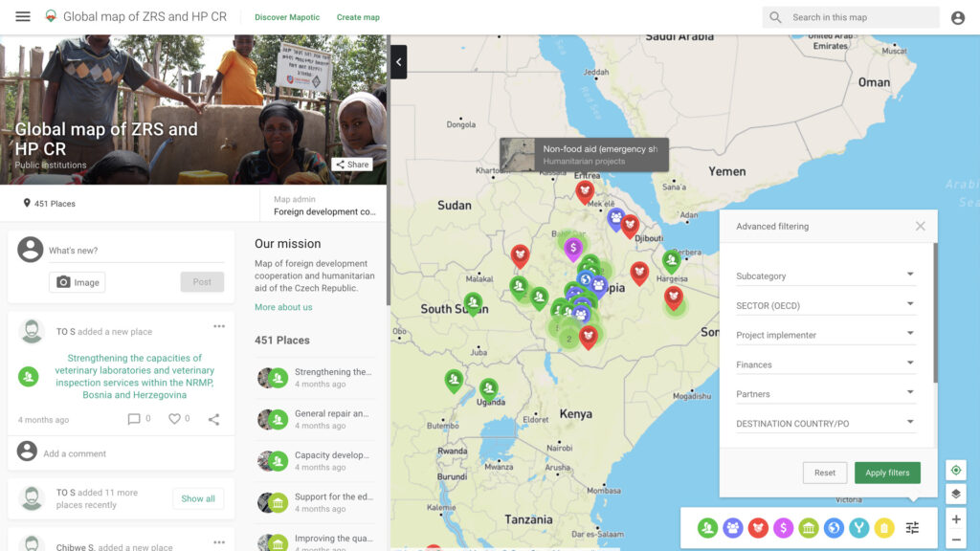This screenshot has height=551, width=980.
Task: Click Show all recent places
Action: pyautogui.click(x=198, y=498)
